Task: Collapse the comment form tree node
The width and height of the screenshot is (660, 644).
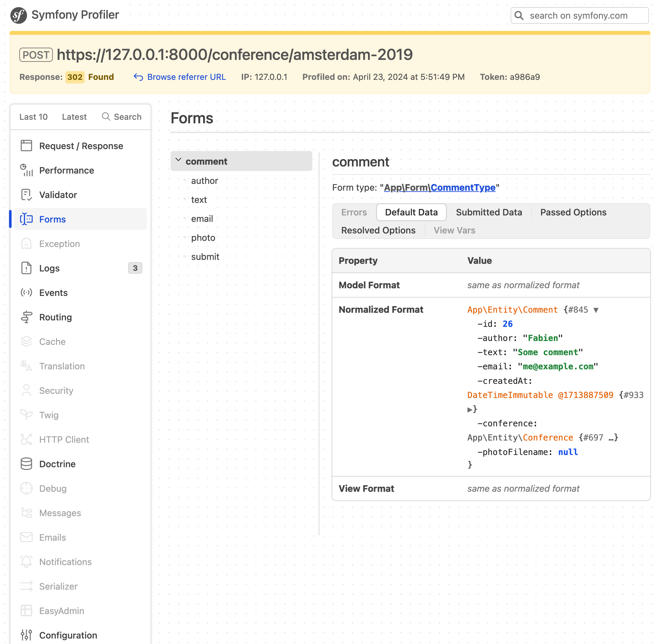Action: point(179,160)
